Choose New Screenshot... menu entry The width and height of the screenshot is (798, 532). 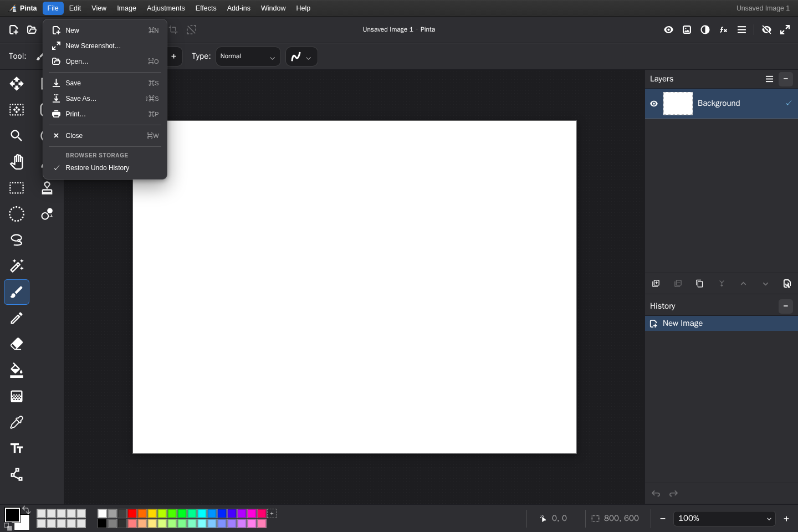[x=105, y=46]
